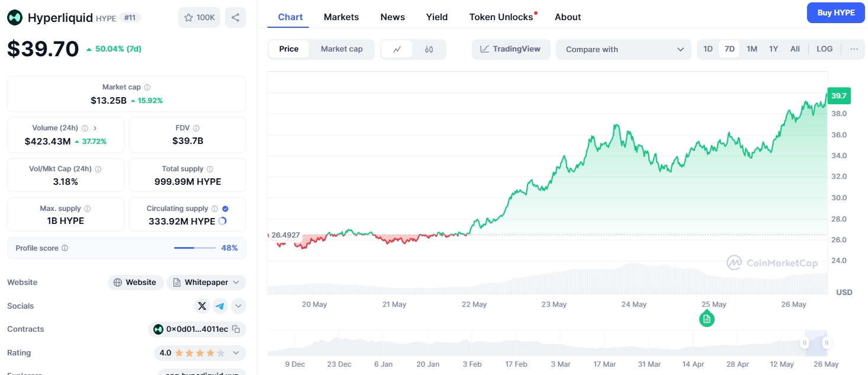Click the $13.25B market cap value
Viewport: 868px width, 375px height.
click(108, 101)
